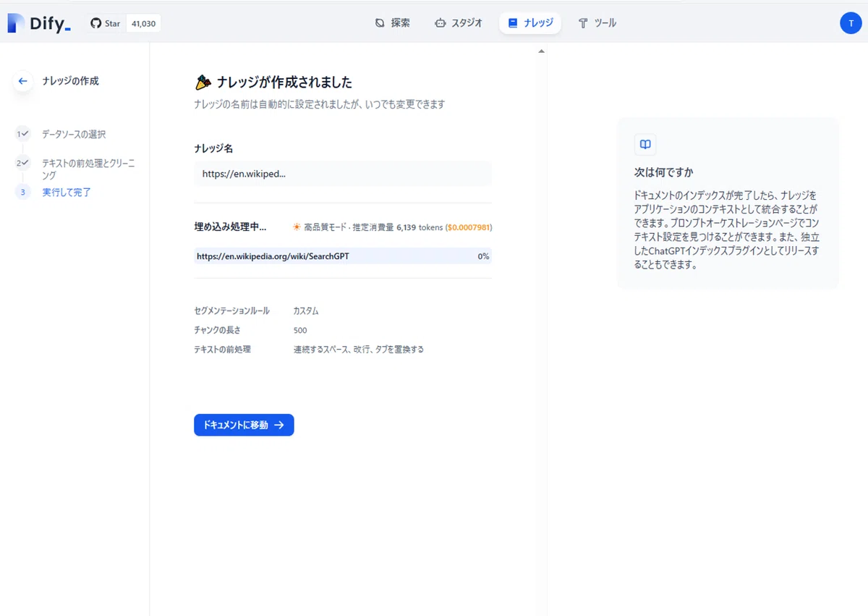Select step データソースの選択
This screenshot has height=616, width=868.
74,135
